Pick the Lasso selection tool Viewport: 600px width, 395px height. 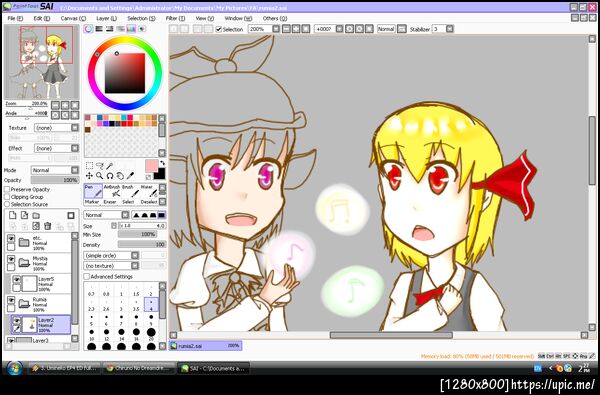pos(99,166)
